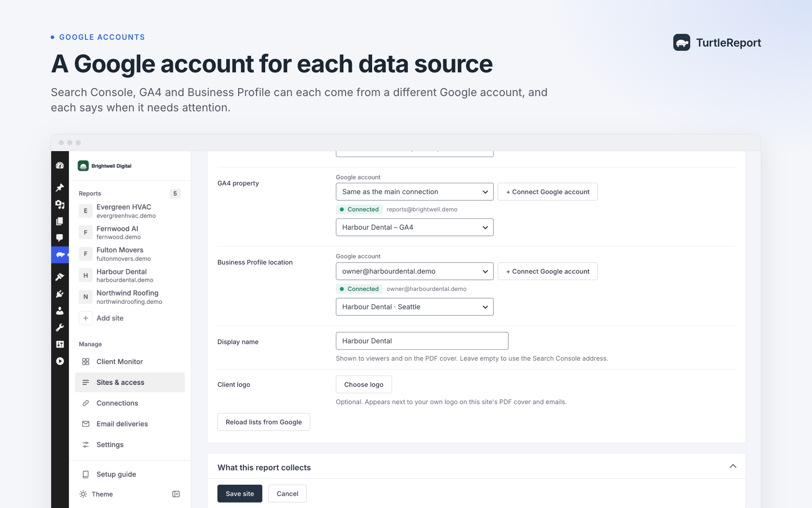This screenshot has width=812, height=508.
Task: Click the Brightwell Digital logo icon
Action: click(x=83, y=166)
